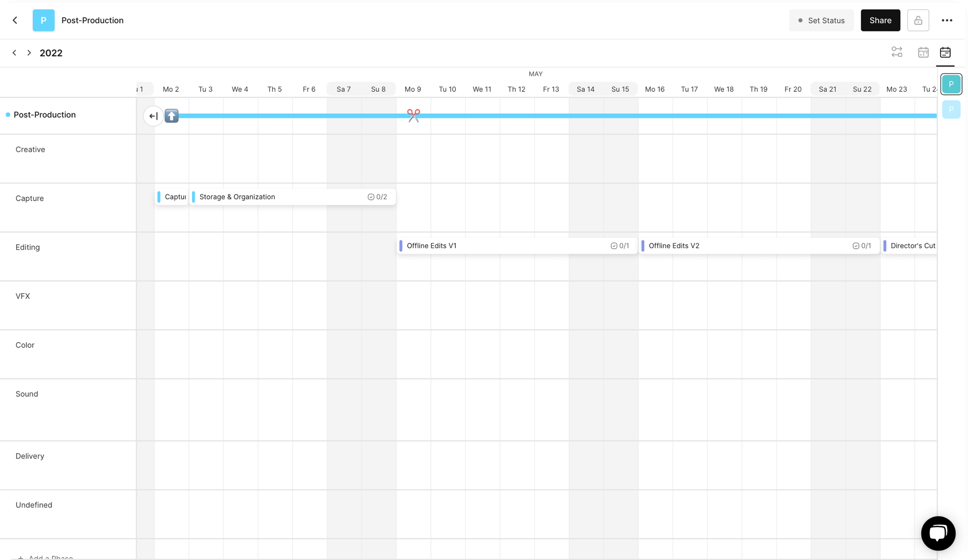This screenshot has width=968, height=560.
Task: Open the Capture task card
Action: click(x=172, y=197)
